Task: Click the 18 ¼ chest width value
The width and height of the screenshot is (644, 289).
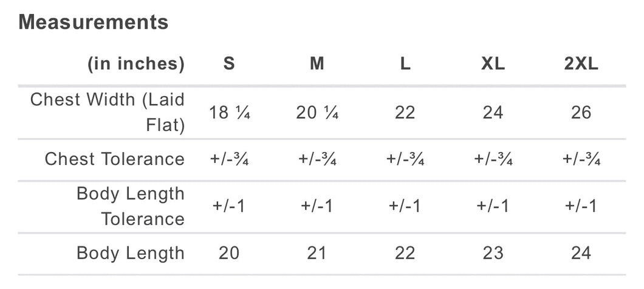Action: 229,113
